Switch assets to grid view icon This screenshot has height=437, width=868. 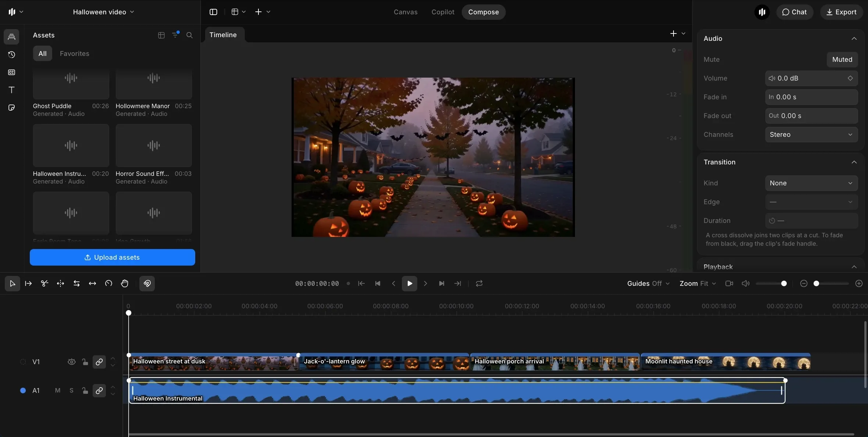161,35
